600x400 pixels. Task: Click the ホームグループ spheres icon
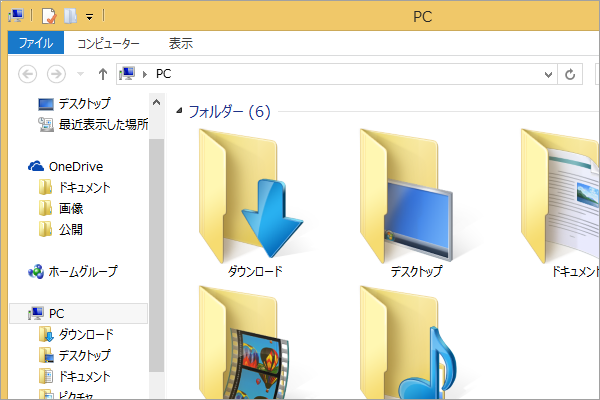pos(36,272)
